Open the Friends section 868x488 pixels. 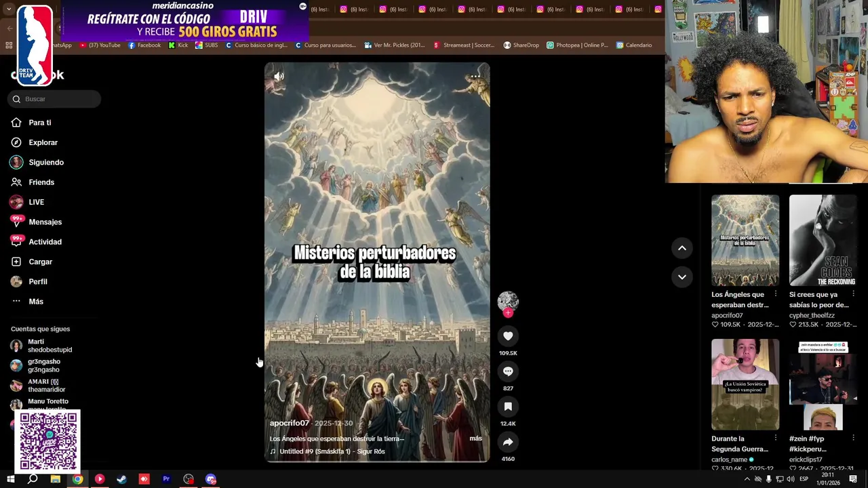pyautogui.click(x=41, y=182)
